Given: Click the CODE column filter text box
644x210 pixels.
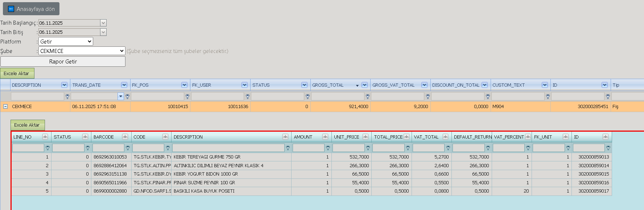Looking at the screenshot, I should click(x=148, y=148).
